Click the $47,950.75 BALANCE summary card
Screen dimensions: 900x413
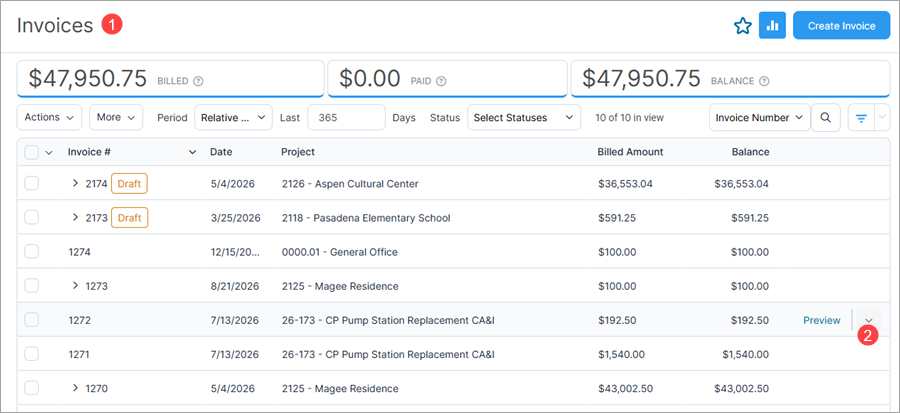click(731, 79)
